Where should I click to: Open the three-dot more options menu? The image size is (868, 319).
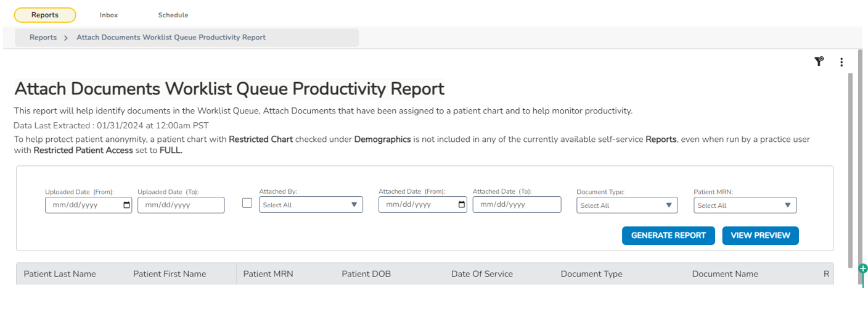(841, 62)
